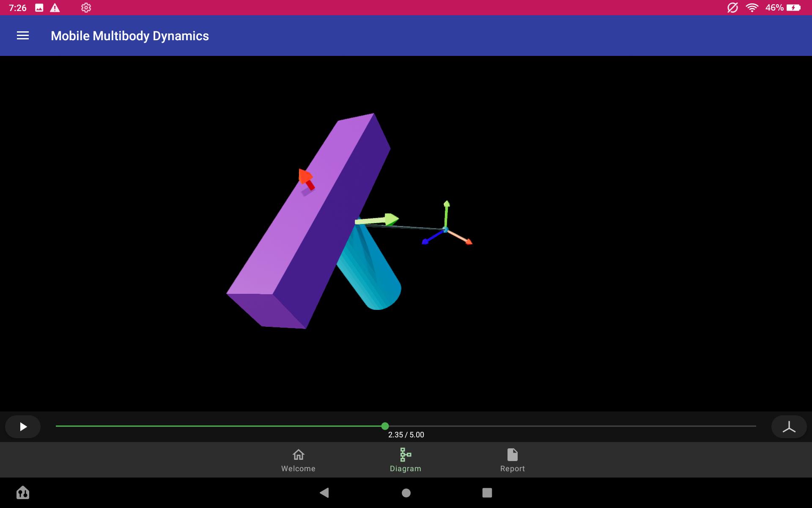Jump to a later point on timeline track
812x508 pixels.
tap(571, 426)
